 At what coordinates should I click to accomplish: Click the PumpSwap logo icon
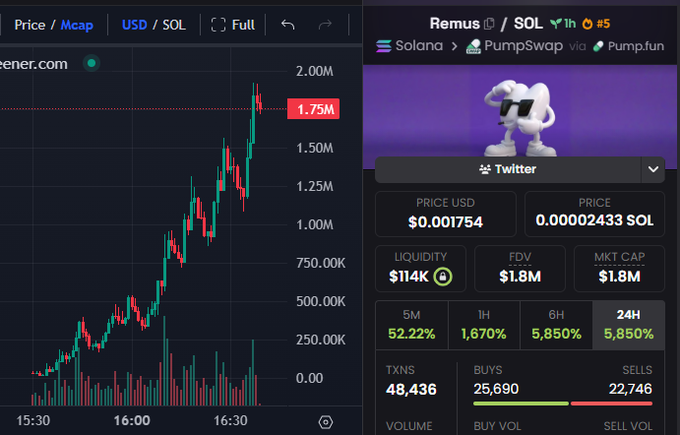point(473,46)
